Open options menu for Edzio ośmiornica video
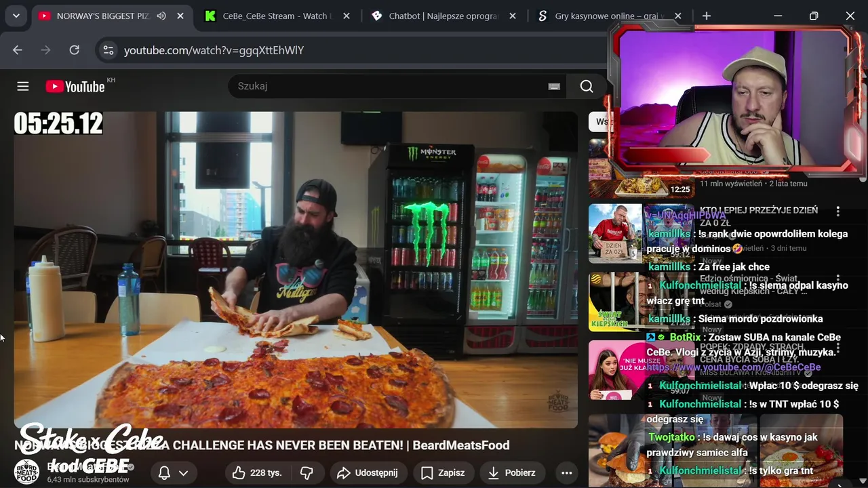 [x=838, y=279]
